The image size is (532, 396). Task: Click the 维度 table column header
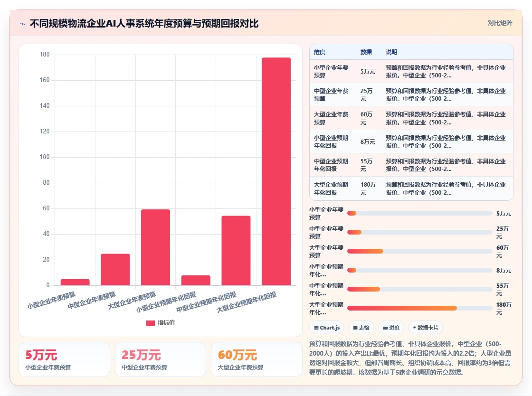coord(320,52)
